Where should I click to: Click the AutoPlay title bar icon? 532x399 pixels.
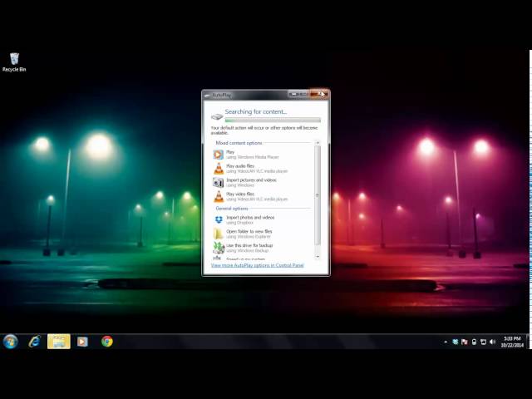(208, 96)
